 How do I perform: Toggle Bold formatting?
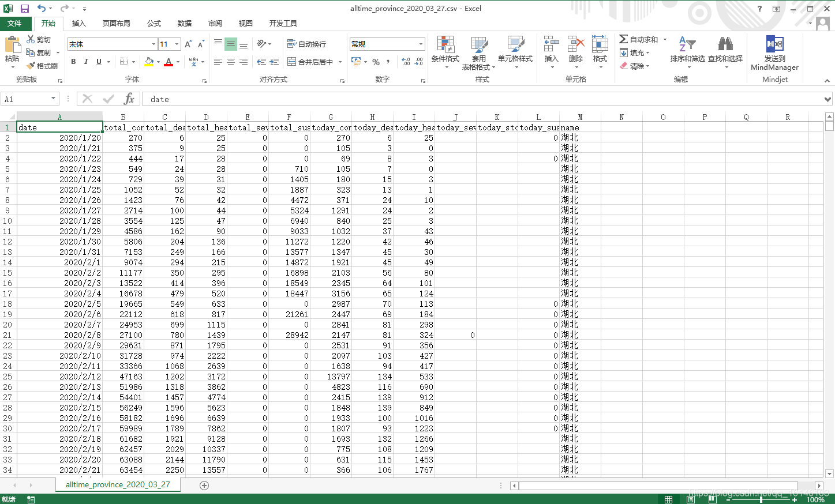[73, 62]
